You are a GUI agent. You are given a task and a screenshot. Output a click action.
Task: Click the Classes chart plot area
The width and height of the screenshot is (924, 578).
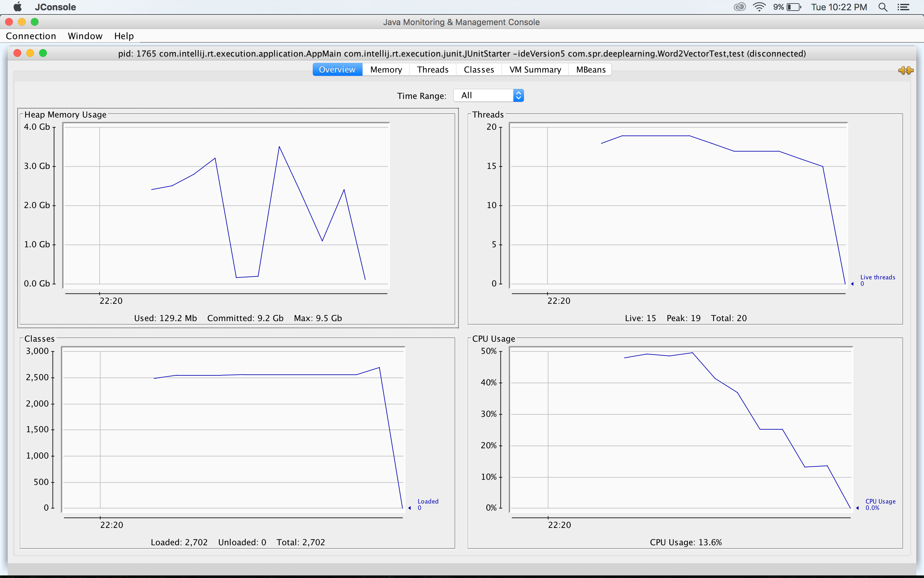233,430
